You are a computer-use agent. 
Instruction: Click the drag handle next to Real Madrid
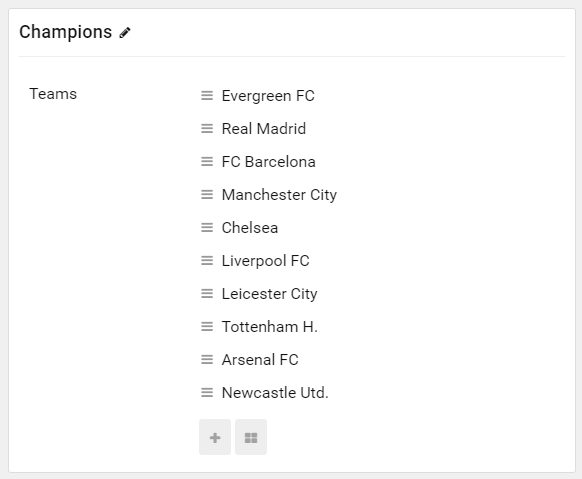pos(207,129)
